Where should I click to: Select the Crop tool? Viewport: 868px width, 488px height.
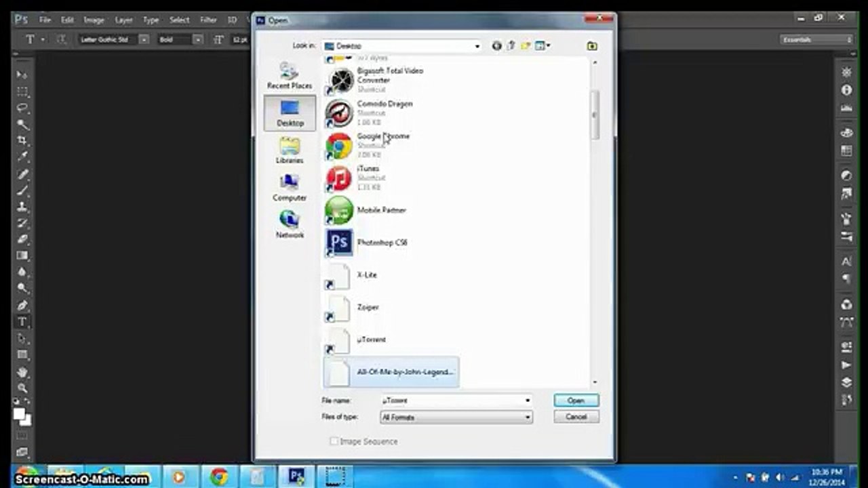tap(22, 140)
